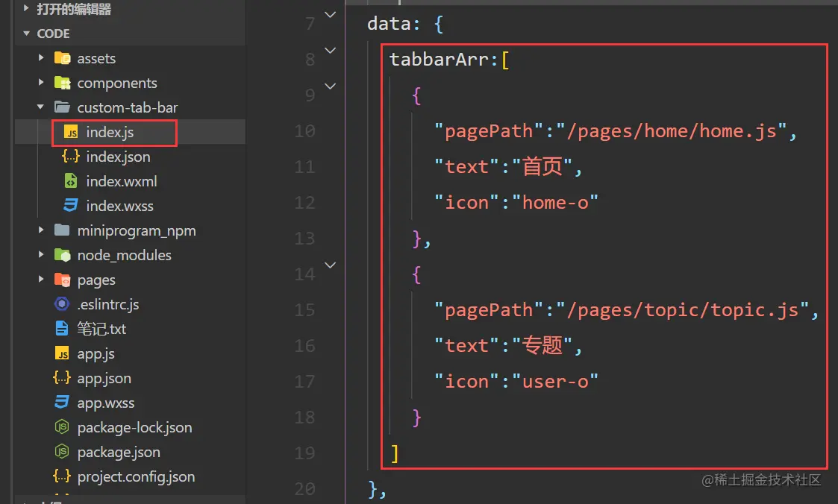Click the braces icon of app.json
The height and width of the screenshot is (504, 838).
(x=62, y=378)
